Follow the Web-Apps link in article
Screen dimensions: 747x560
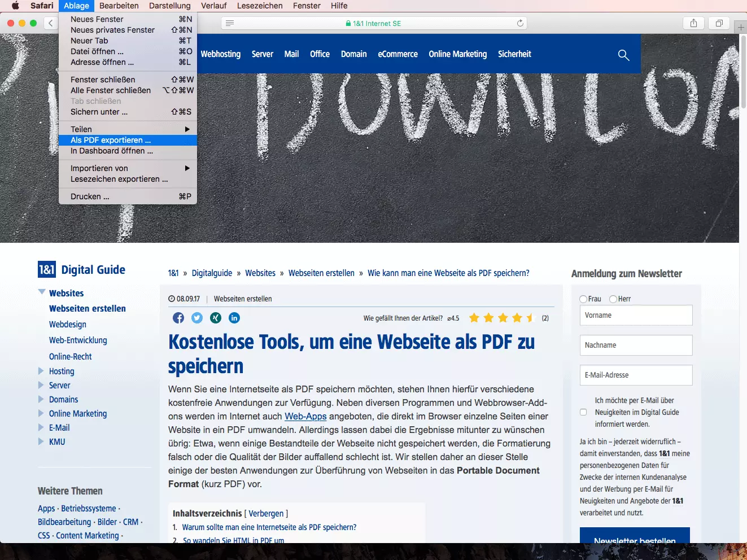pyautogui.click(x=305, y=416)
